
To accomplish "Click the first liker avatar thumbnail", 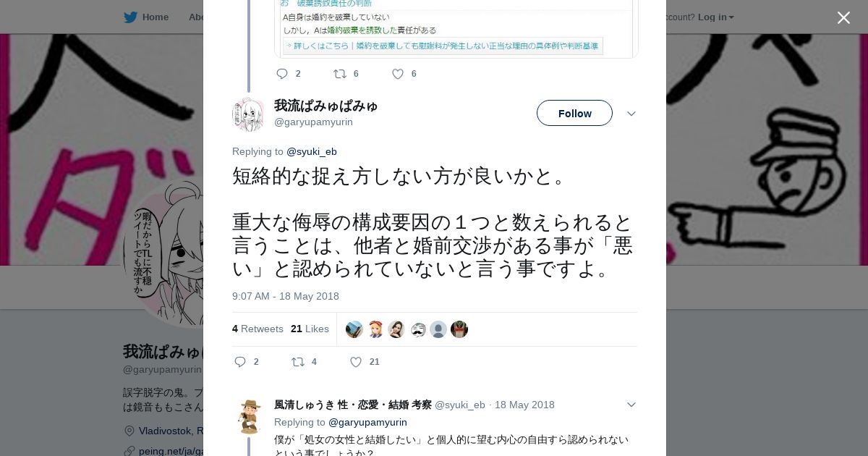I will [354, 329].
